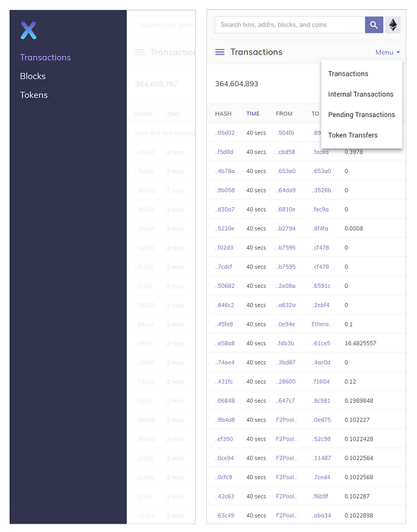Choose Token Transfers from the dropdown menu
This screenshot has height=532, width=417.
[x=353, y=135]
